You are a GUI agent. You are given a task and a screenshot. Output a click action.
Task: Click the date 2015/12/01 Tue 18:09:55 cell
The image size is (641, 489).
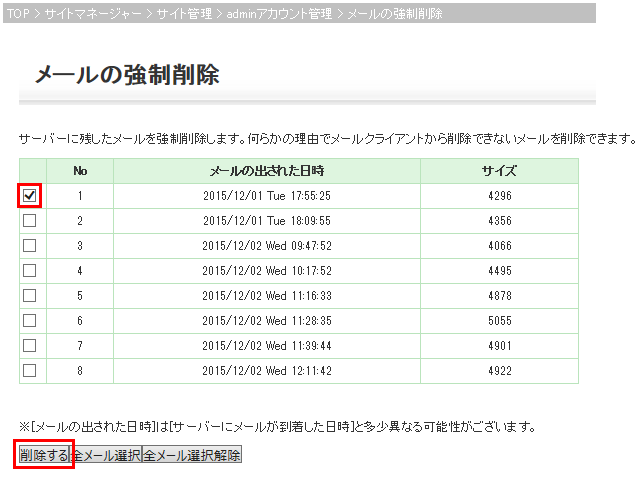[266, 220]
